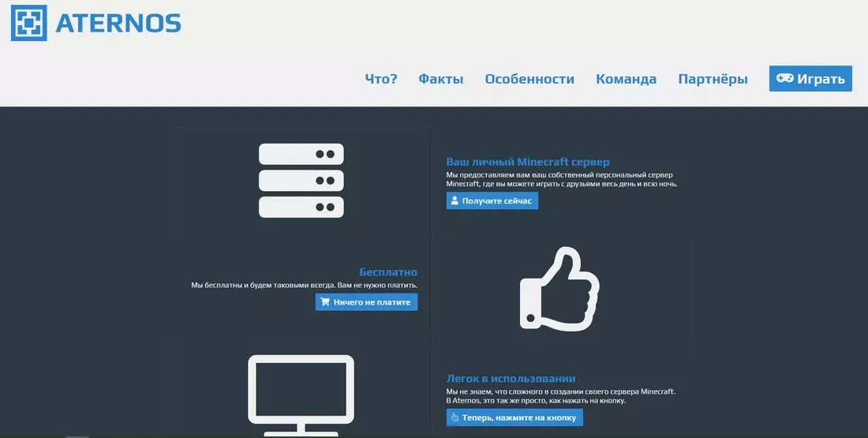Select the Команда menu item
Image resolution: width=868 pixels, height=438 pixels.
click(626, 79)
